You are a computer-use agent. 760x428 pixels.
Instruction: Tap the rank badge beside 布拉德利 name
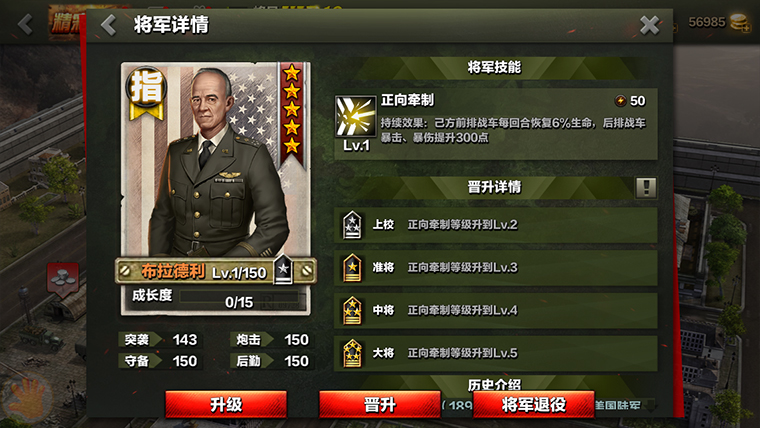[284, 269]
